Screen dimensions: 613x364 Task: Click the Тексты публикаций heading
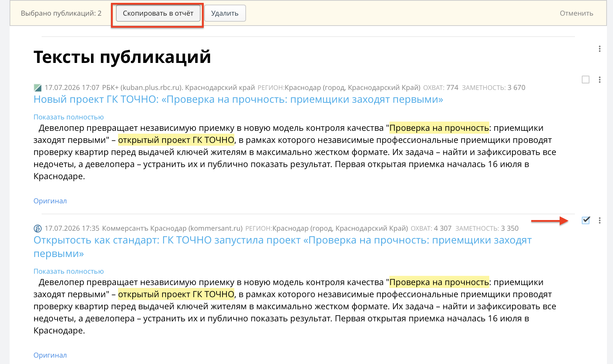122,57
